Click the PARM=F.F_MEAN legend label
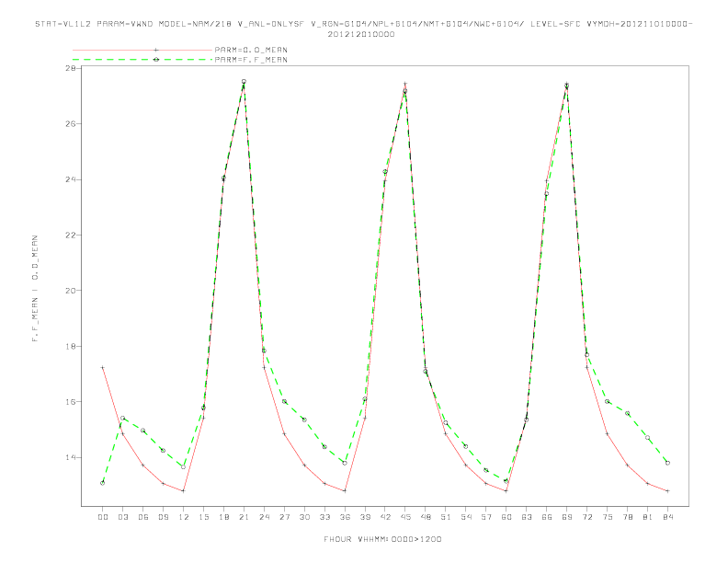728x563 pixels. [251, 60]
